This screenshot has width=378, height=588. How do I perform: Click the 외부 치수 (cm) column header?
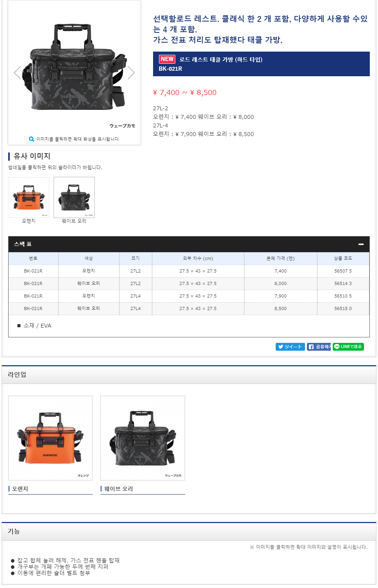pos(198,258)
